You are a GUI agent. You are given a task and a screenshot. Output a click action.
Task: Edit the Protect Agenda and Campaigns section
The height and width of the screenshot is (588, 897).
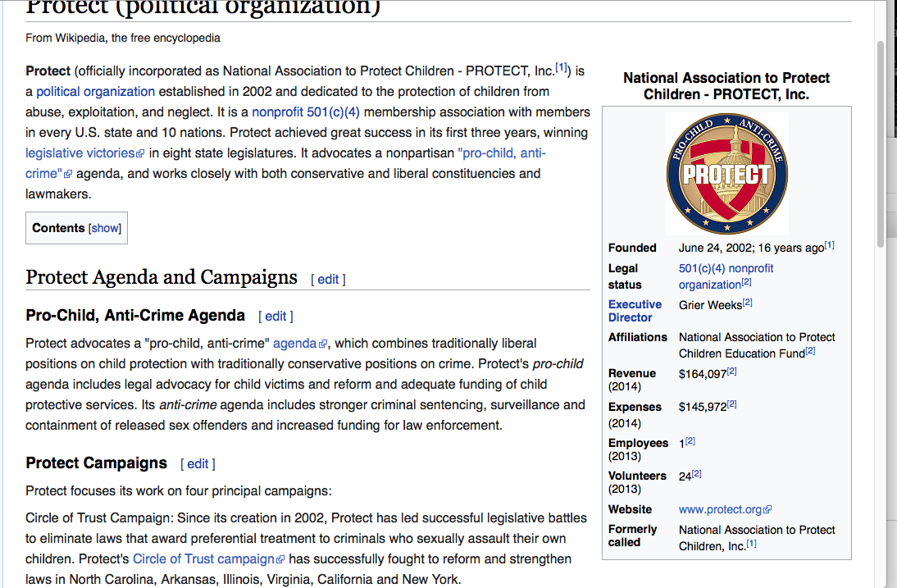pyautogui.click(x=328, y=279)
